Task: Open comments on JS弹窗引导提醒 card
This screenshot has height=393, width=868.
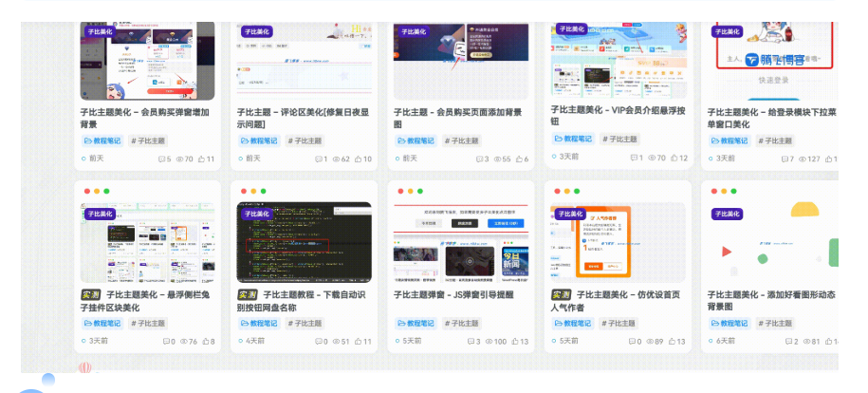Action: 471,342
